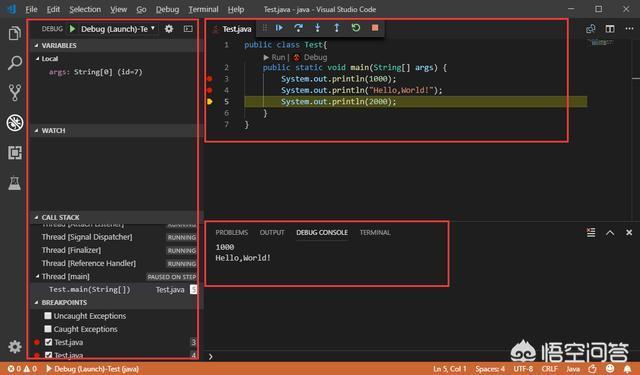Open the Test flask view in activity bar
640x375 pixels.
(x=15, y=183)
